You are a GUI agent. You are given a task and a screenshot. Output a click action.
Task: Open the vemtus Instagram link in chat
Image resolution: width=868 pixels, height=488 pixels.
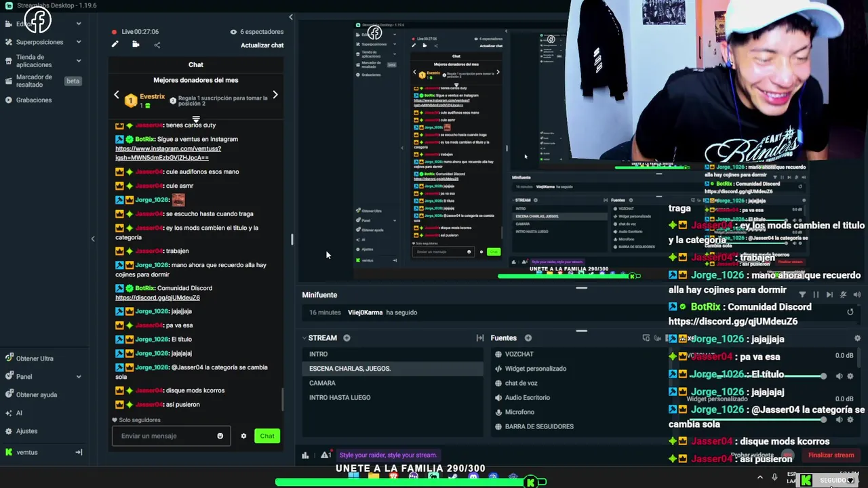pos(168,153)
